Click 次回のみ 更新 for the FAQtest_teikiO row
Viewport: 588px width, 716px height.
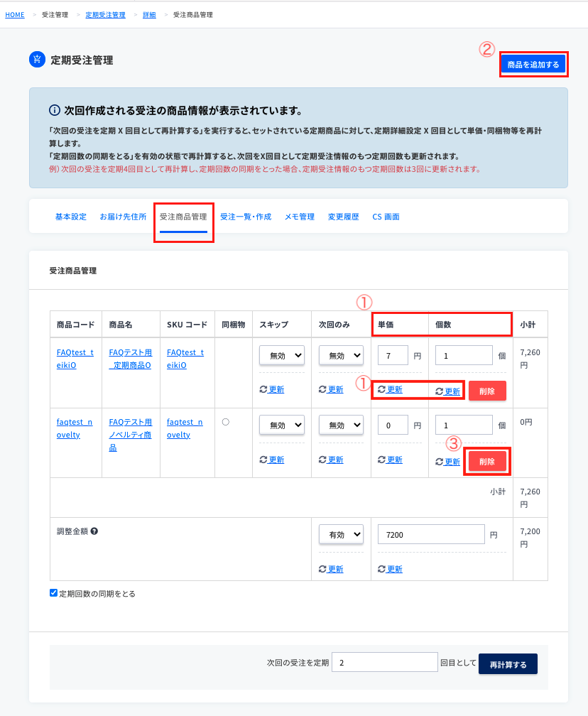coord(331,389)
